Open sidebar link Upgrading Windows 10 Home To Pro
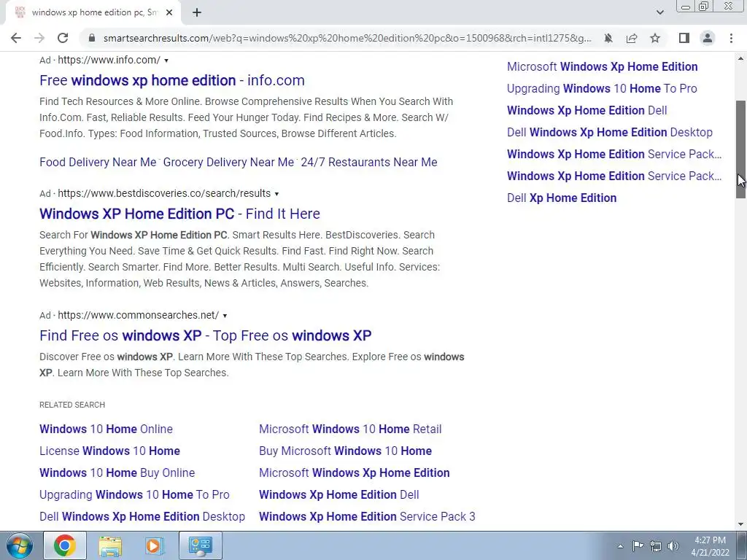 (x=602, y=88)
